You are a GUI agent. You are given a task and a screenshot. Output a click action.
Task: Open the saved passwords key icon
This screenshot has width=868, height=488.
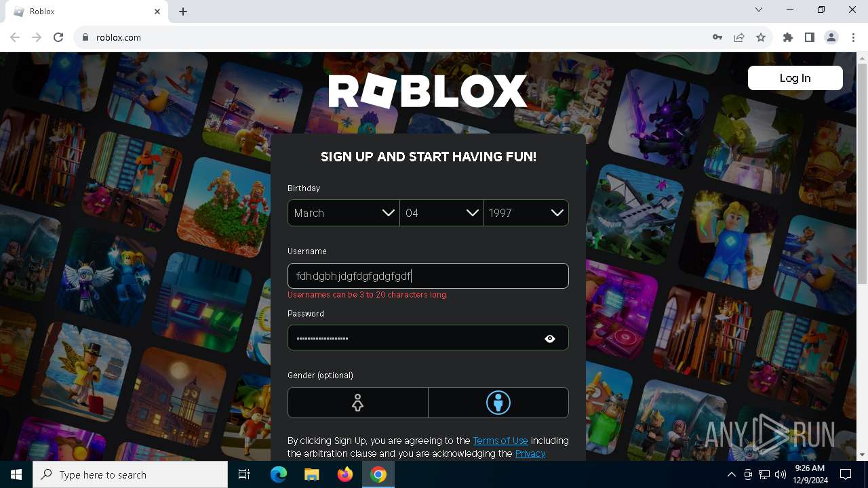(717, 37)
